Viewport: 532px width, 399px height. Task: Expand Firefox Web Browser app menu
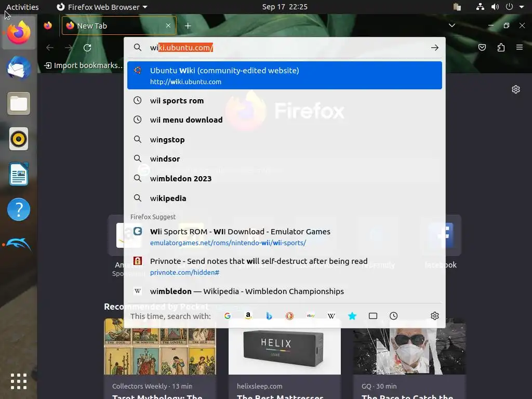coord(101,7)
